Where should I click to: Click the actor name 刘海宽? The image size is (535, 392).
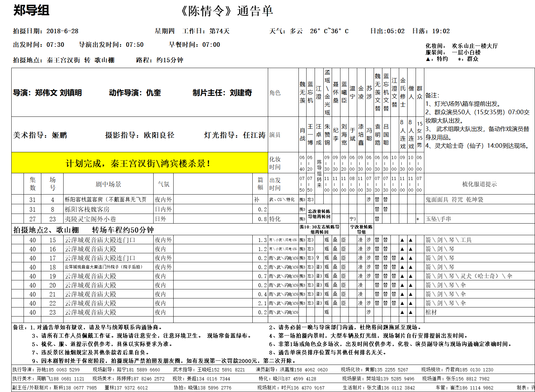(x=344, y=135)
